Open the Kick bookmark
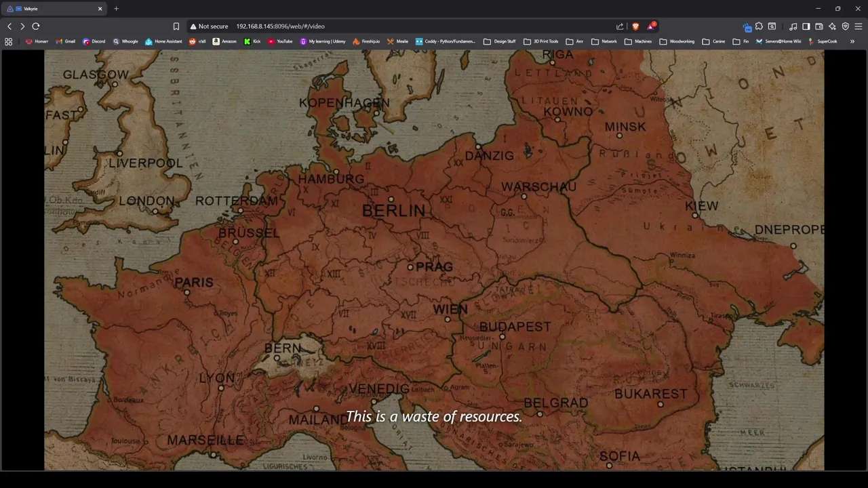Viewport: 868px width, 488px height. (252, 41)
